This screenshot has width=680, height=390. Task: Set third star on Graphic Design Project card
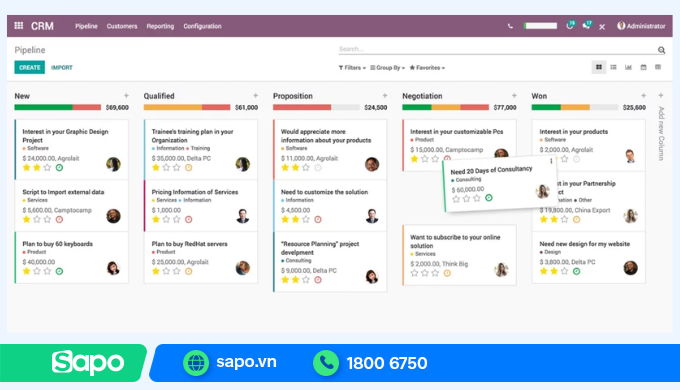click(47, 167)
